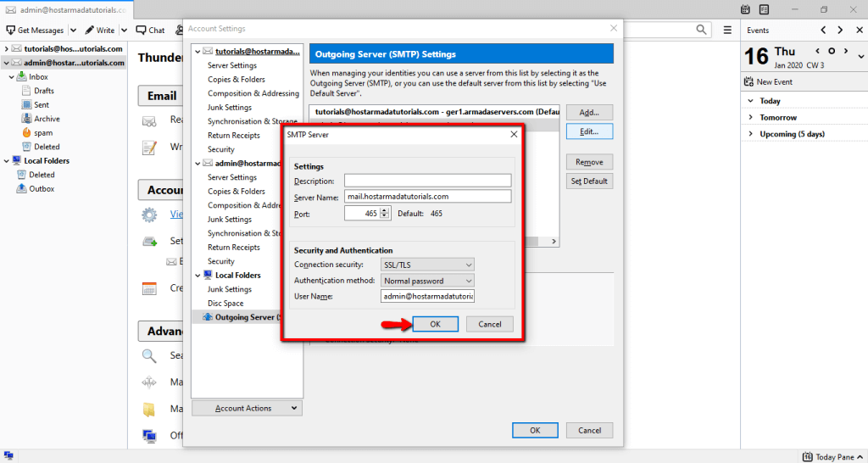Click the Add... SMTP server button

tap(589, 113)
